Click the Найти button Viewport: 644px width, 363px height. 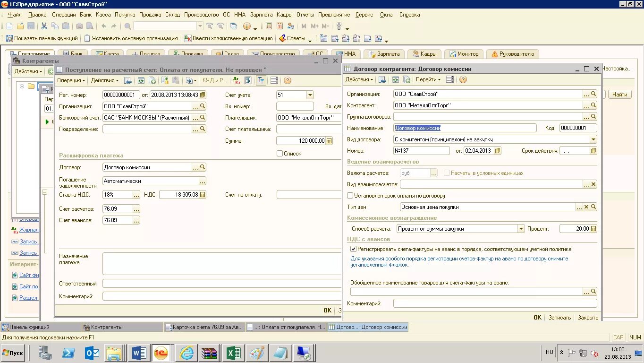(x=619, y=95)
